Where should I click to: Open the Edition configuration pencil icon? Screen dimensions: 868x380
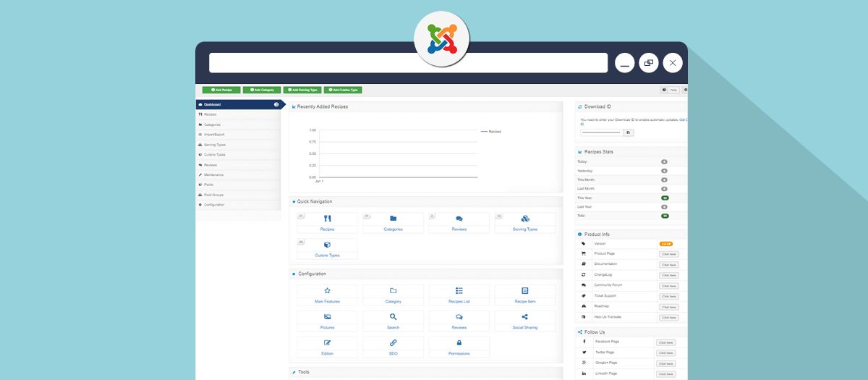[327, 342]
